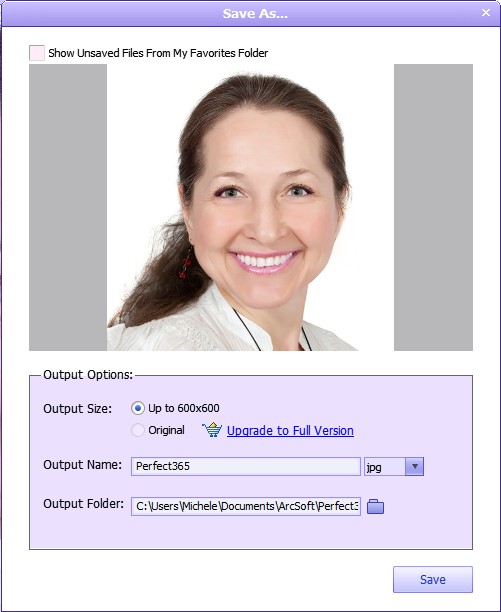The image size is (501, 612).
Task: Focus the Output Name field containing Perfect365
Action: pyautogui.click(x=246, y=466)
